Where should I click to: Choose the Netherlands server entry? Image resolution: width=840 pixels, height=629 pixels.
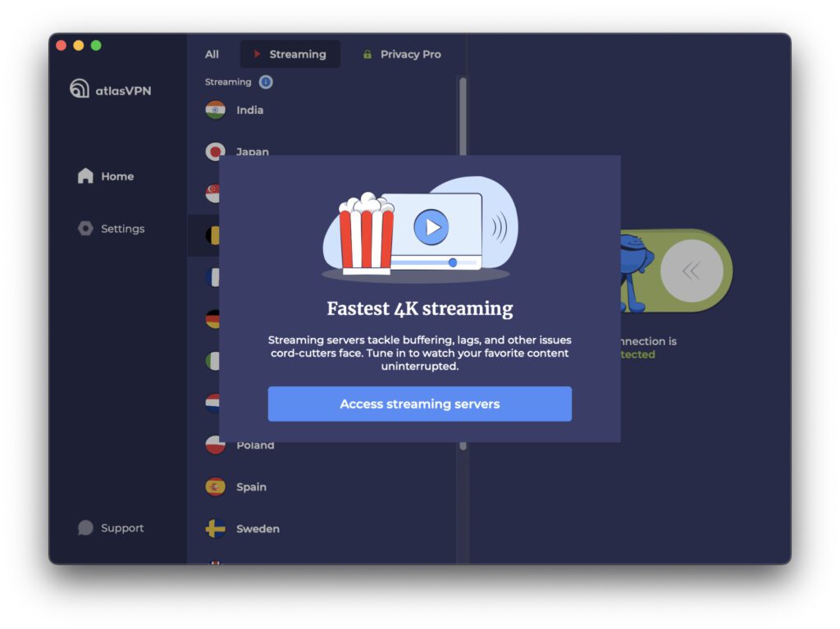click(x=215, y=403)
